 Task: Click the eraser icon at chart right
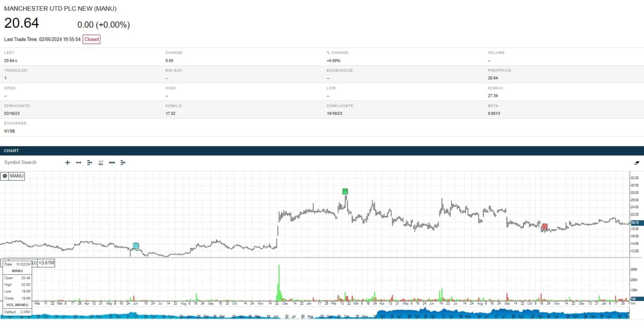636,162
